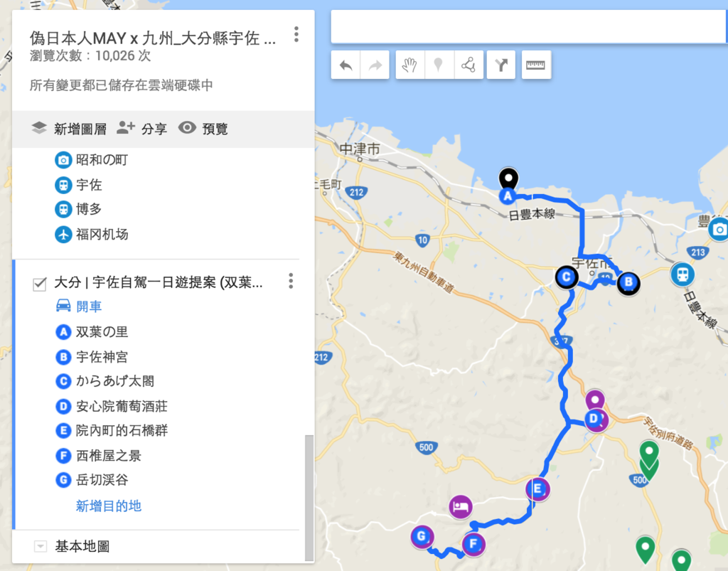Click the C route marker on map
Screen dimensions: 728x571
coord(567,277)
